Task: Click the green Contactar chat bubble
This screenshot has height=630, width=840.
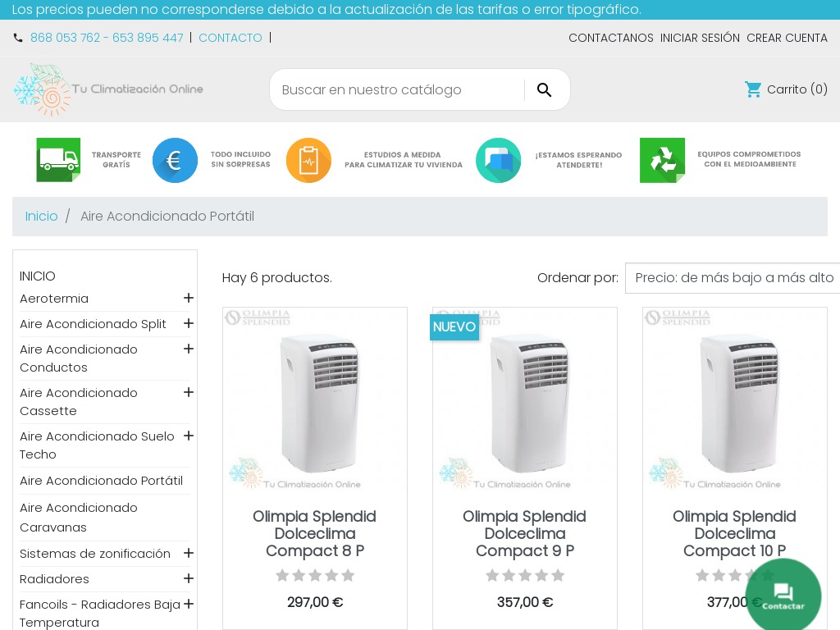Action: click(783, 596)
